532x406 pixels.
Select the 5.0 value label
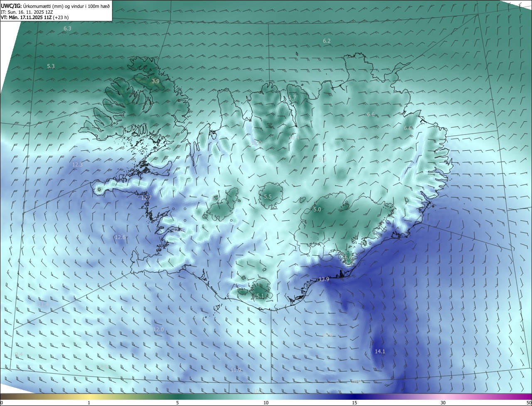[x=317, y=210]
